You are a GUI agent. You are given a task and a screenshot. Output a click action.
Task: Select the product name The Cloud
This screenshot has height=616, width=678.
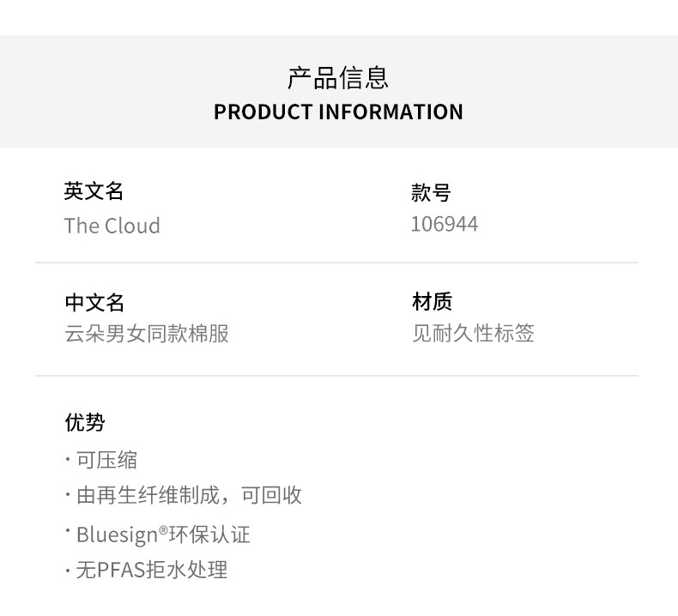click(112, 226)
